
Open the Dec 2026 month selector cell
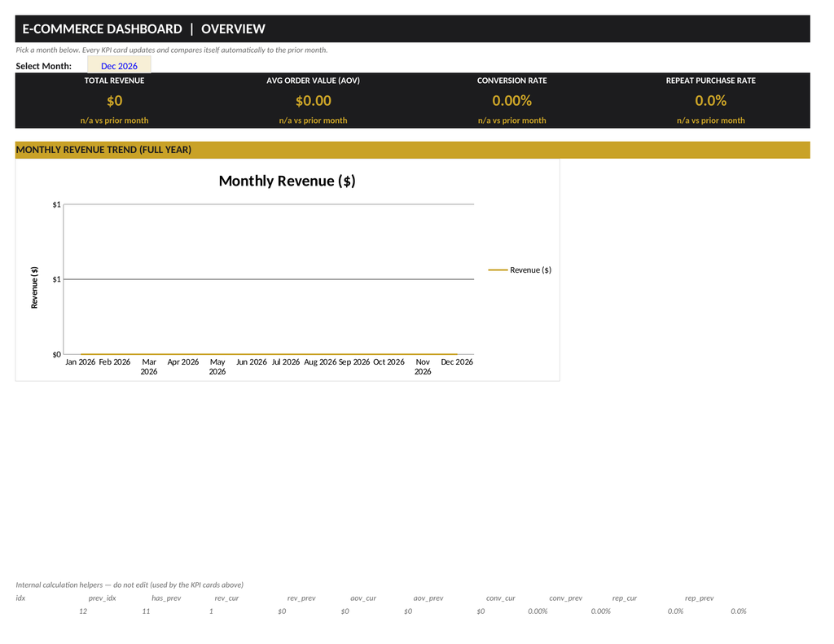click(119, 66)
